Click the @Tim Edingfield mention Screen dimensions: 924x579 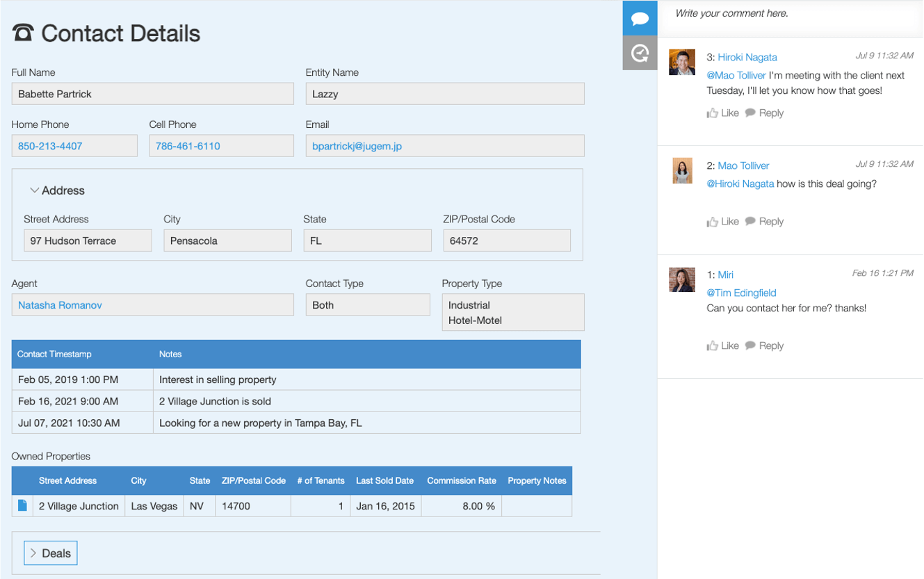point(741,293)
